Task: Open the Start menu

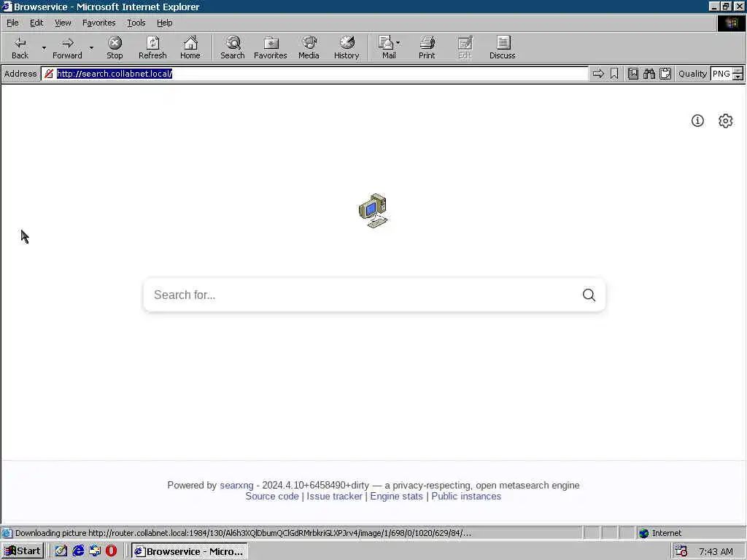Action: (23, 551)
